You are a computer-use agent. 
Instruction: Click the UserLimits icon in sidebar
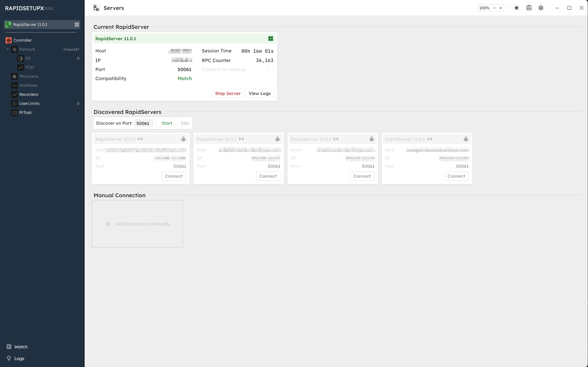(x=14, y=103)
